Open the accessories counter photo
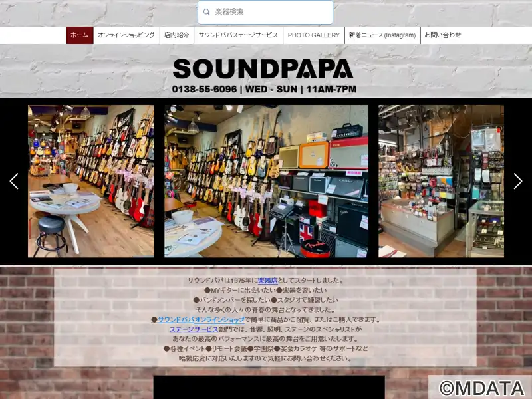 click(441, 181)
